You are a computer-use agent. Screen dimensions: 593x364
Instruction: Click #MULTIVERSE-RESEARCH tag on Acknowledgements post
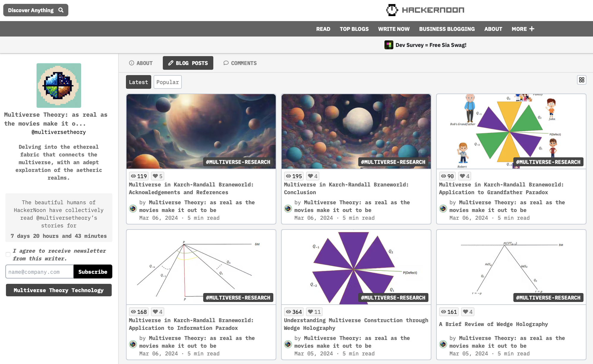coord(238,162)
